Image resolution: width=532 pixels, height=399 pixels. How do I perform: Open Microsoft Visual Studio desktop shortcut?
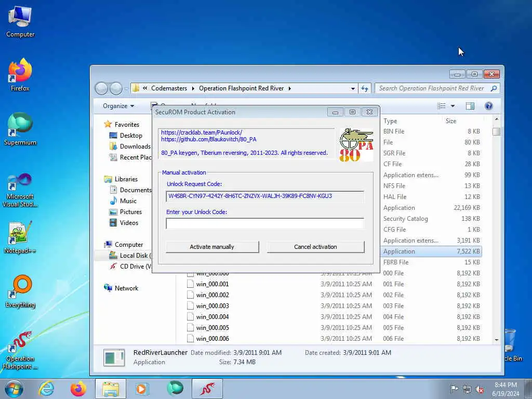click(20, 190)
